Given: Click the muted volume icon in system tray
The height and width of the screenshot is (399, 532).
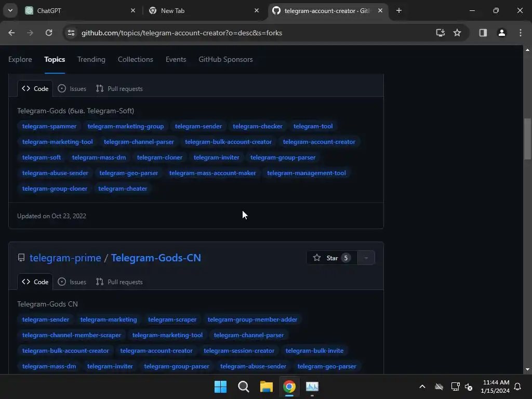Looking at the screenshot, I should (x=469, y=387).
